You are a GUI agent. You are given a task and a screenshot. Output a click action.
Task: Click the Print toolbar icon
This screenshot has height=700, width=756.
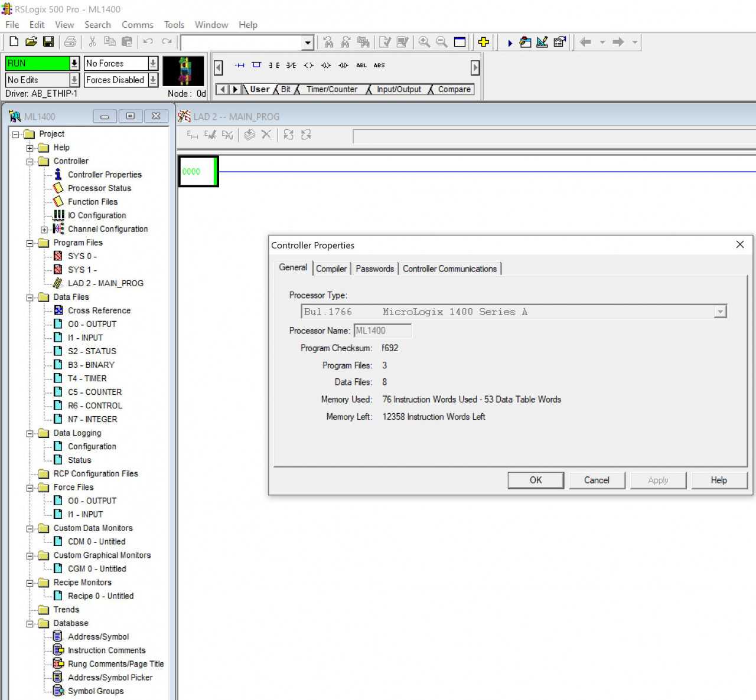point(70,42)
